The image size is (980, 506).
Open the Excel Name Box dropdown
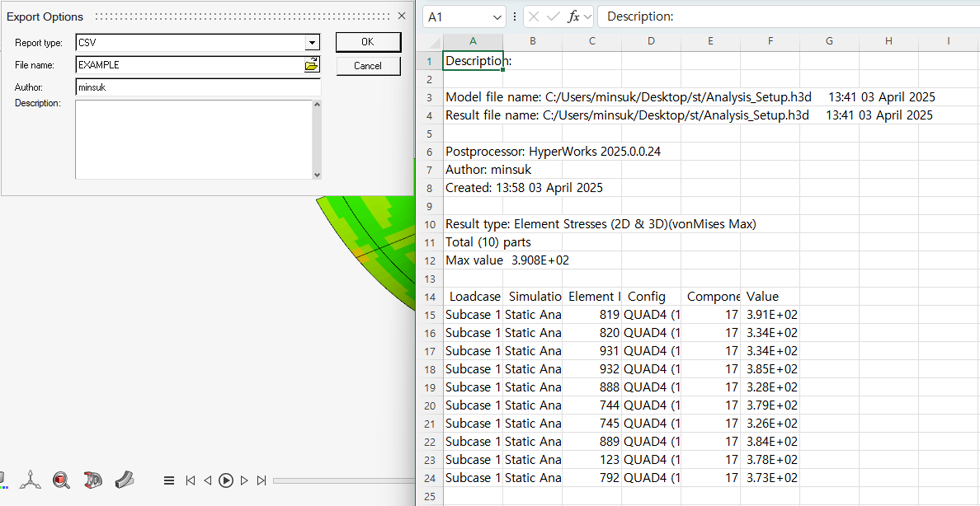click(x=496, y=17)
